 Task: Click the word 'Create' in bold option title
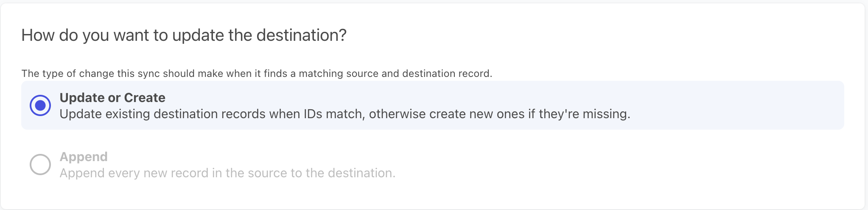click(145, 98)
